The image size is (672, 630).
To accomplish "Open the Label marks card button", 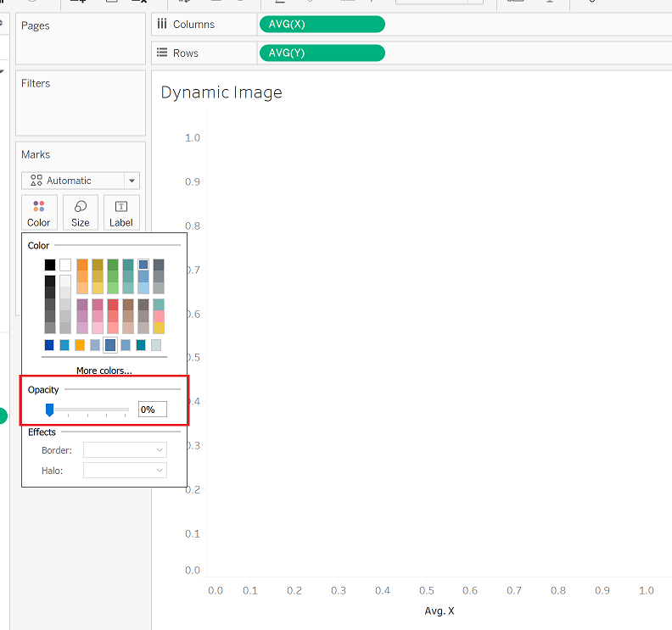I will [121, 213].
